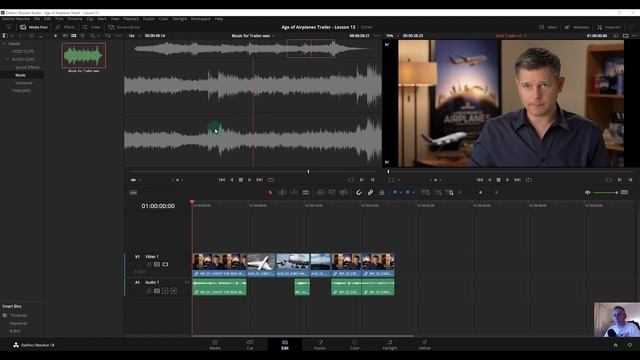Open the Media Pool panel
Viewport: 640px width, 360px height.
pyautogui.click(x=33, y=27)
